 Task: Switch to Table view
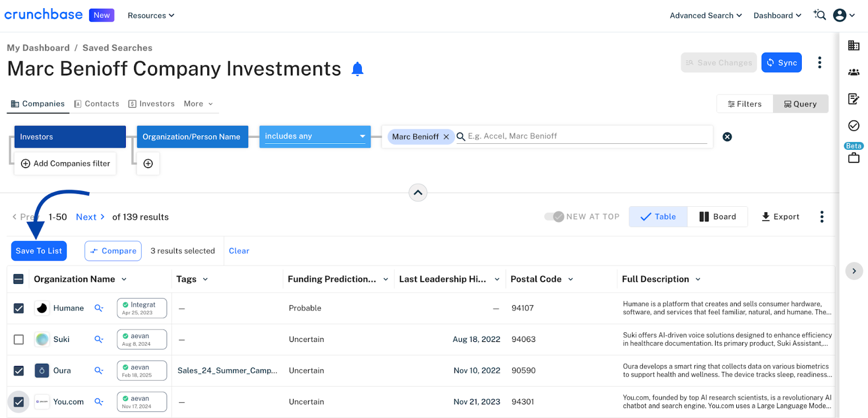tap(658, 217)
